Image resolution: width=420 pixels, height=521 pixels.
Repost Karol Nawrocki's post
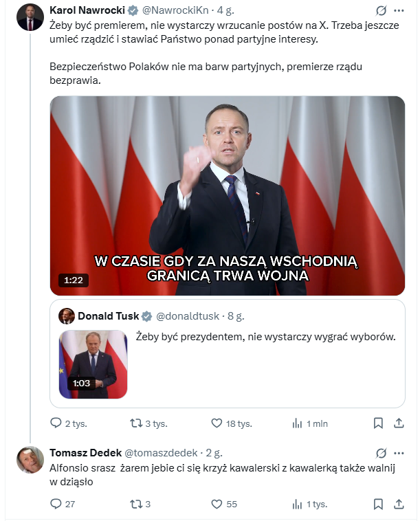click(x=136, y=423)
